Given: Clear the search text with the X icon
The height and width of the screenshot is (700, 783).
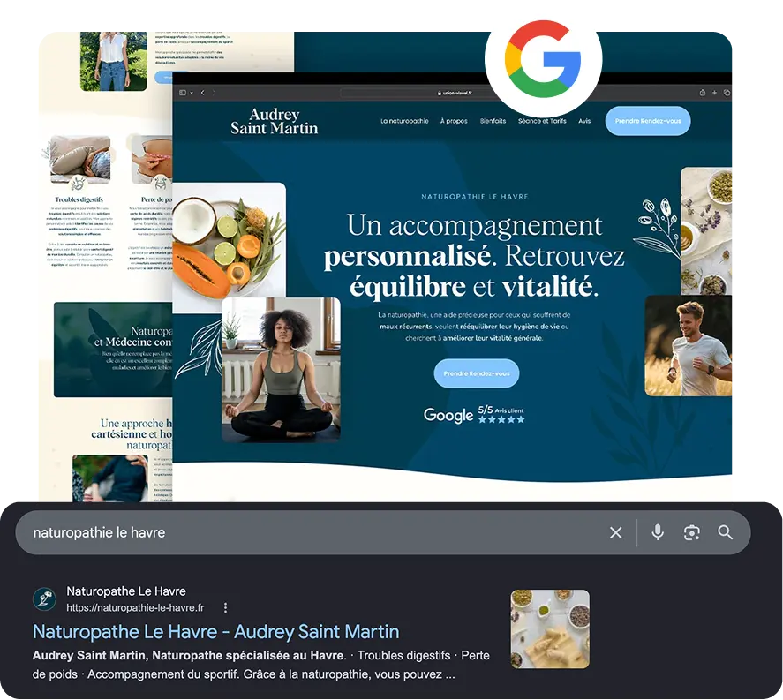Looking at the screenshot, I should [615, 533].
